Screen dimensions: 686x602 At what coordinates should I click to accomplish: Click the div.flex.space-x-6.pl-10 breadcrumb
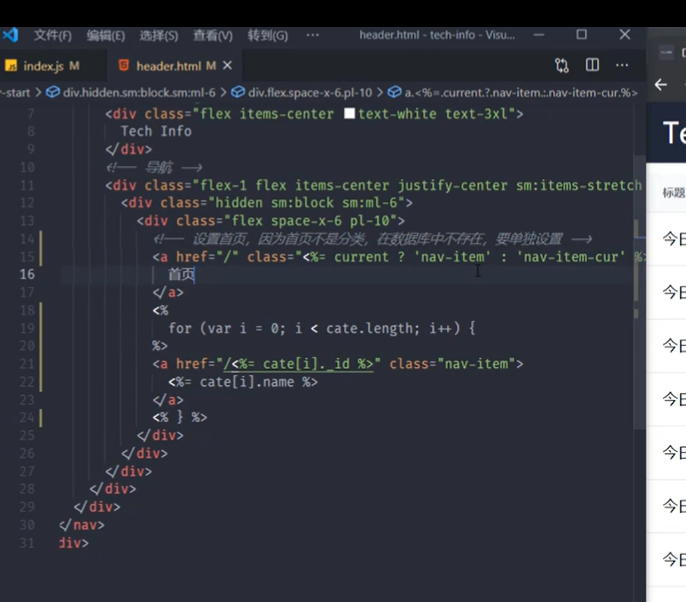310,92
